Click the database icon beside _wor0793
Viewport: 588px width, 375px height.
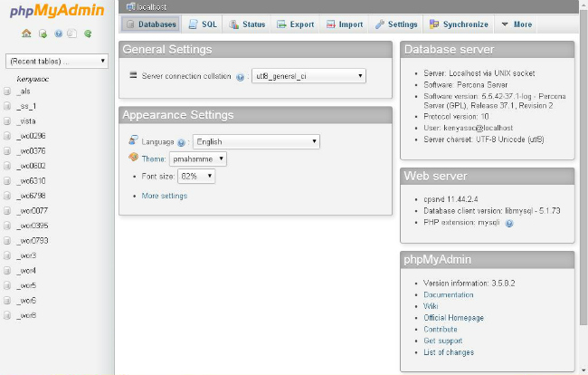tap(7, 241)
